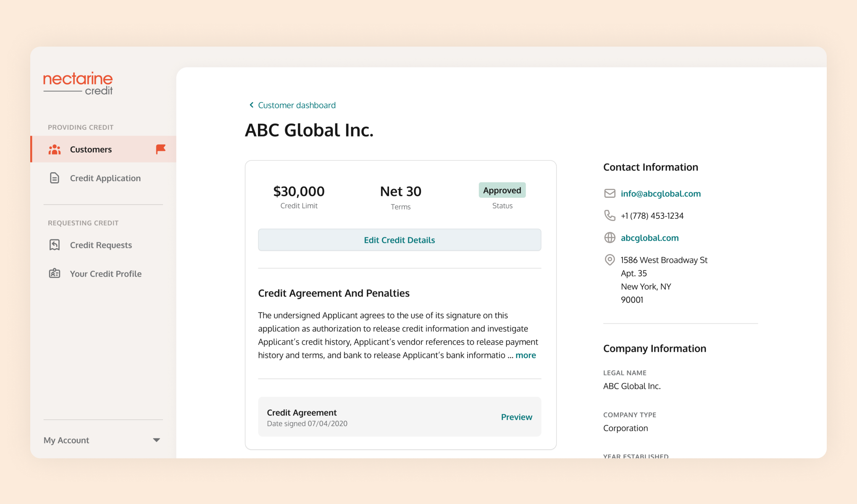Preview the signed Credit Agreement

pyautogui.click(x=516, y=417)
